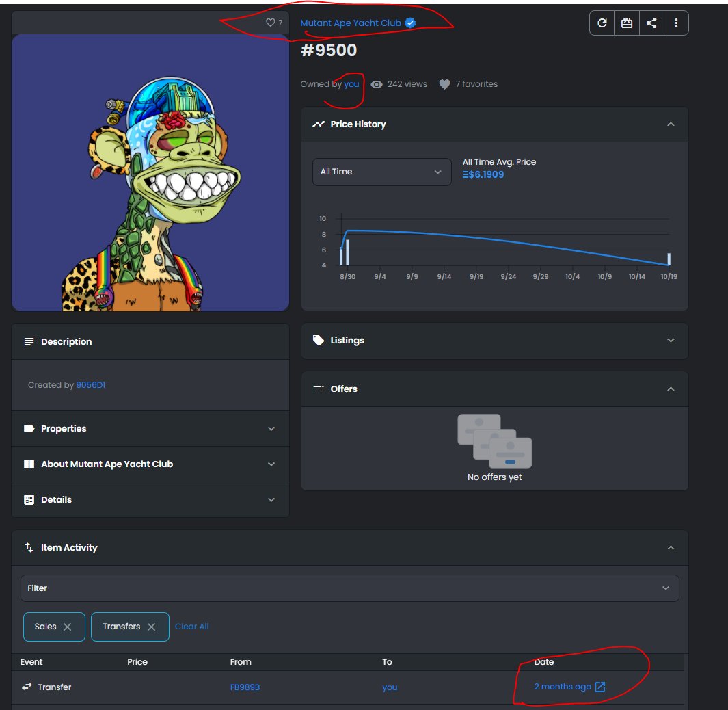Open external link icon next to 2 months ago

click(x=600, y=686)
